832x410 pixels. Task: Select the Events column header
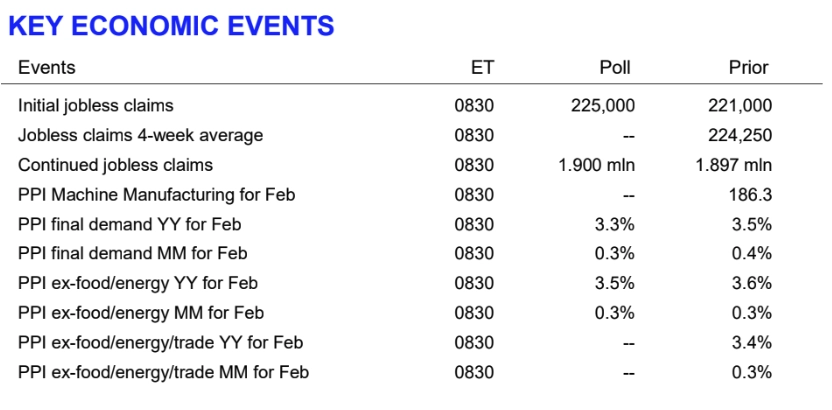tap(46, 68)
